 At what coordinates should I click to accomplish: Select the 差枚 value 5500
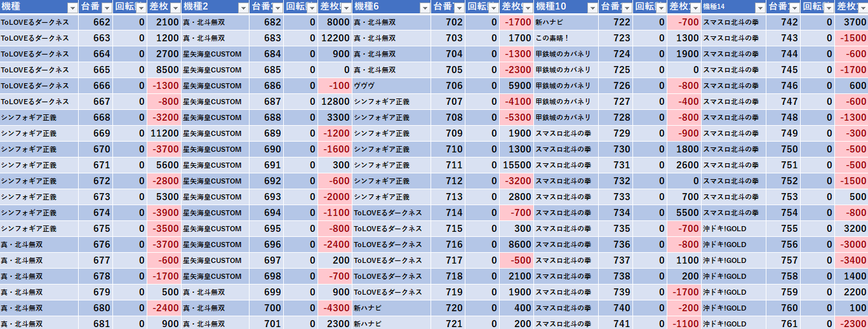pyautogui.click(x=684, y=213)
